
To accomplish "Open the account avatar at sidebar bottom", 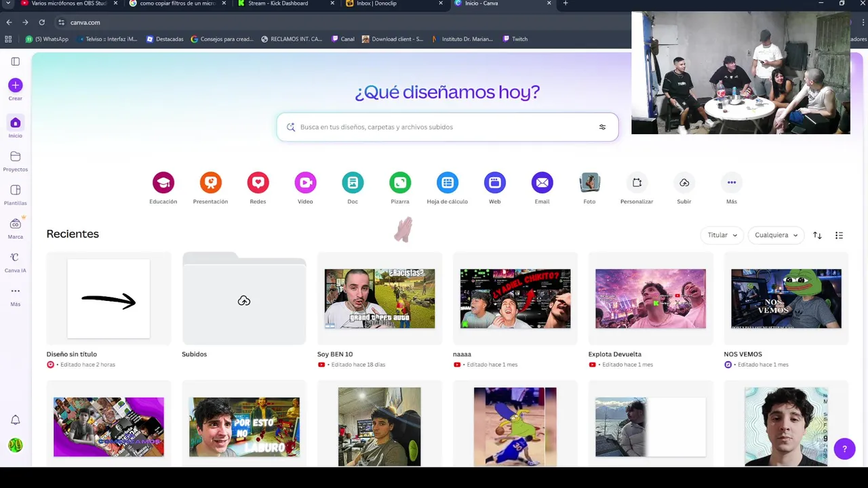I will pos(16,445).
